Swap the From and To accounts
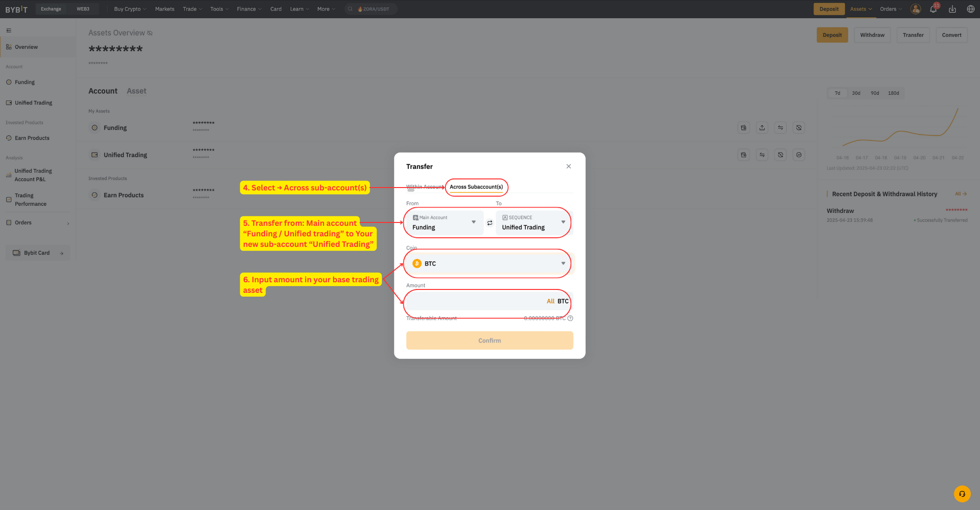 pos(490,223)
